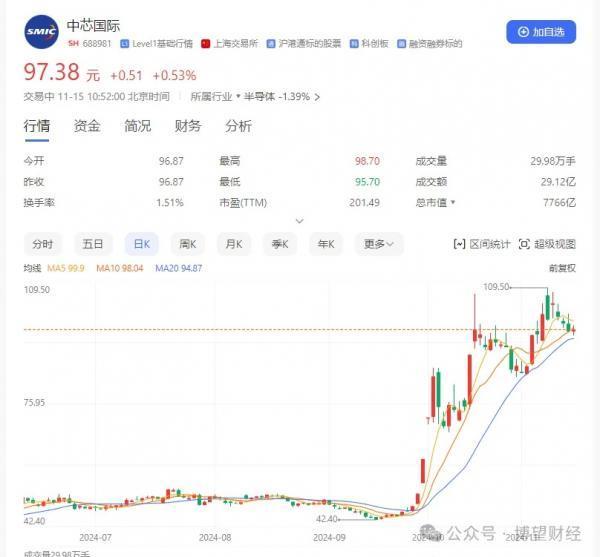Click the 区间统计 tool
Viewport: 600px width, 557px height.
click(482, 244)
